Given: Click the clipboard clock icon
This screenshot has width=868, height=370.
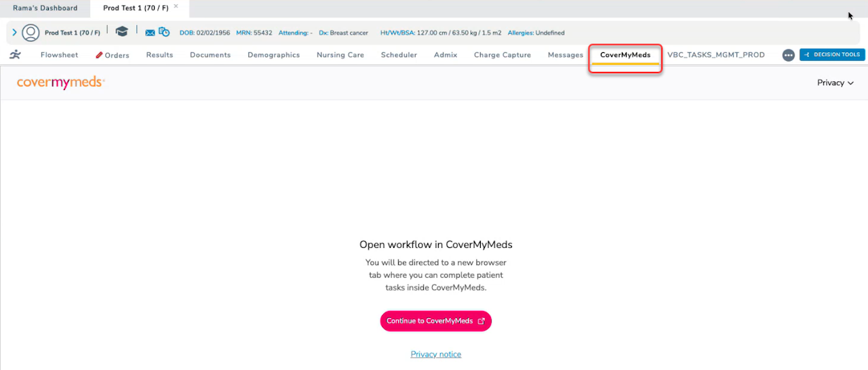Looking at the screenshot, I should click(x=164, y=32).
